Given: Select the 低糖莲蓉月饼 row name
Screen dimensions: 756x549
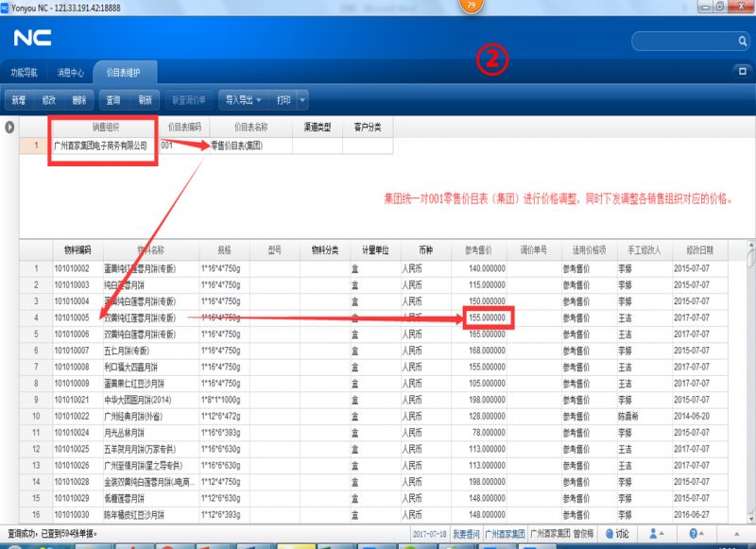Looking at the screenshot, I should click(x=151, y=498).
